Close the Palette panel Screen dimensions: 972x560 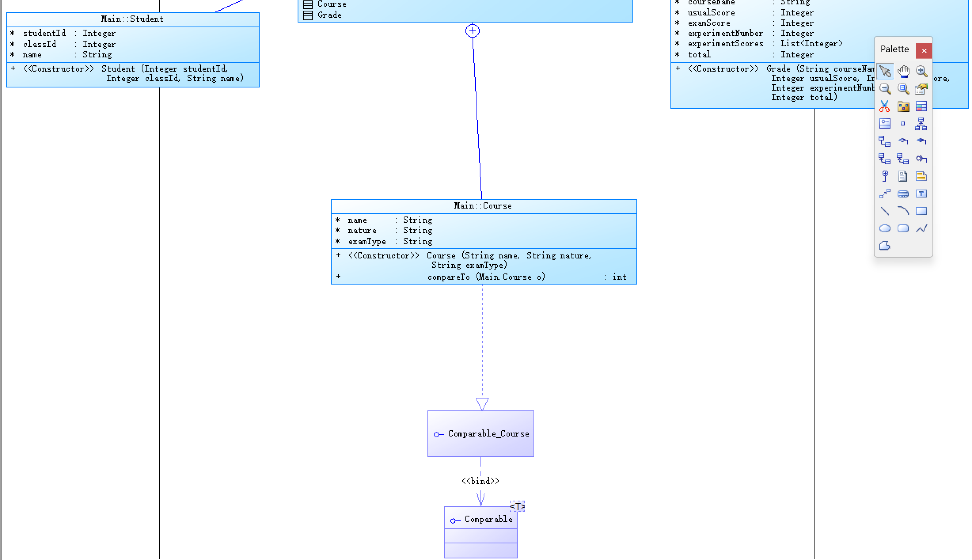(924, 51)
